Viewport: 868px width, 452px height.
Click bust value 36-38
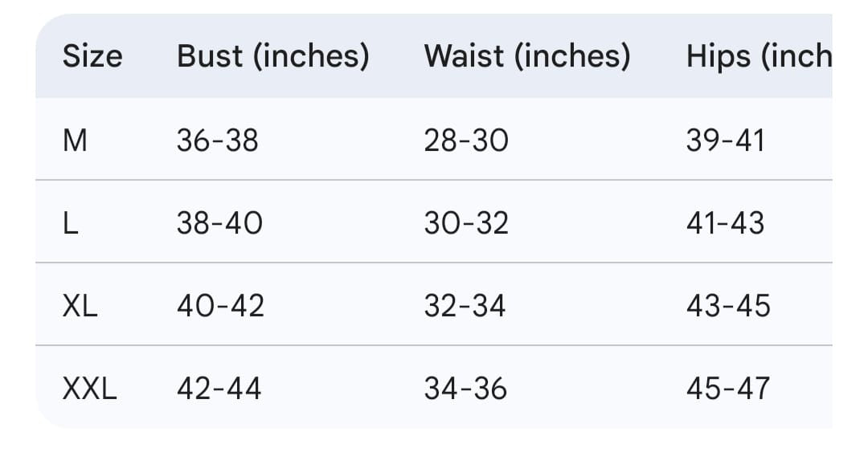pyautogui.click(x=218, y=140)
